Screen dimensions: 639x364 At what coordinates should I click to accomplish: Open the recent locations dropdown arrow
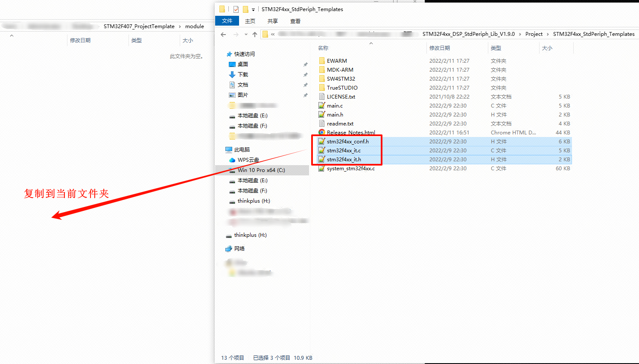[246, 34]
